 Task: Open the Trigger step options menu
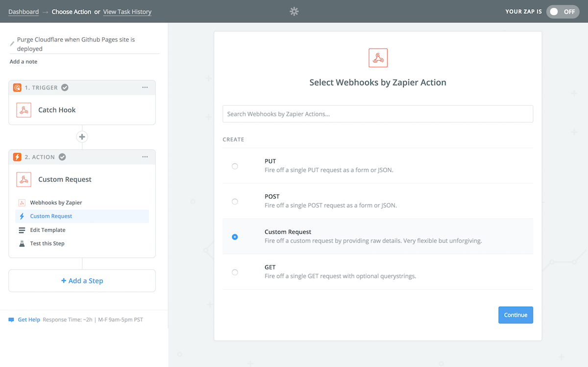coord(145,87)
